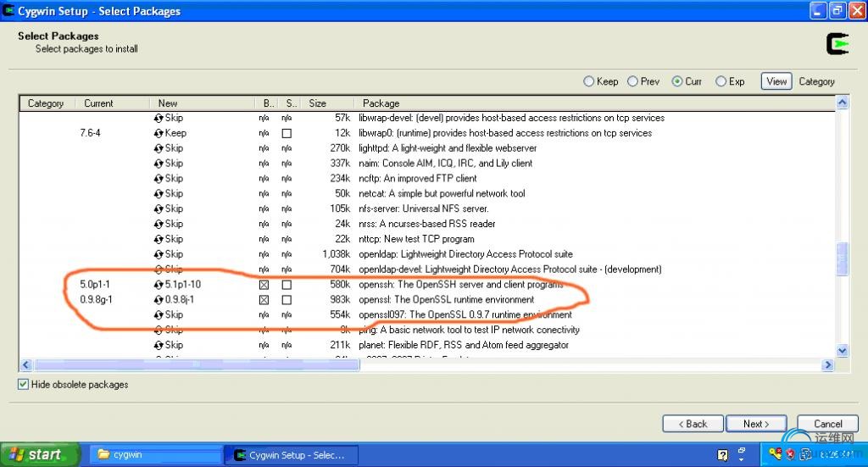This screenshot has width=868, height=467.
Task: Click the horizontal scrollbar thumb
Action: click(197, 364)
